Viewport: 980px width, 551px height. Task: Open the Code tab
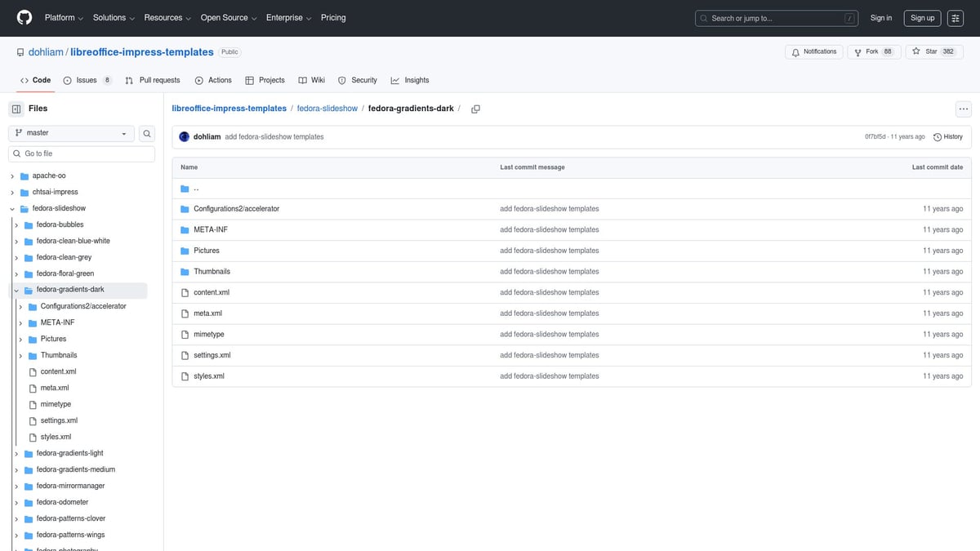tap(36, 80)
